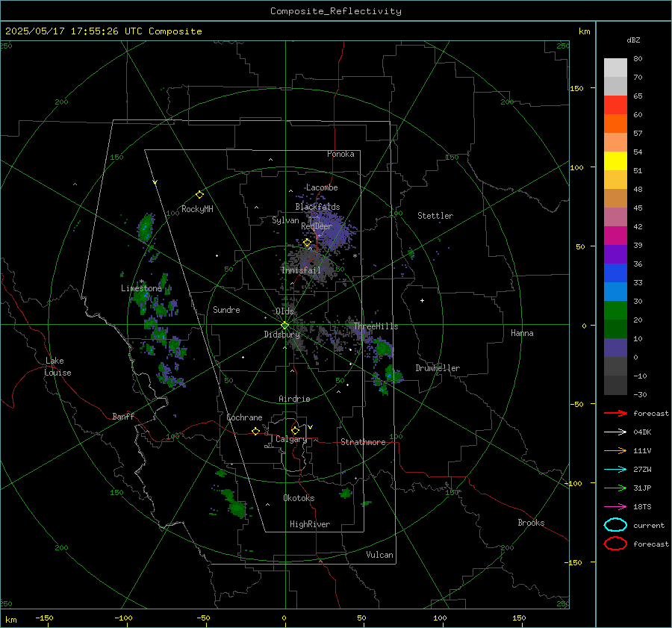Viewport: 672px width, 628px height.
Task: Click the cyan 'current' ellipse icon
Action: [x=615, y=525]
